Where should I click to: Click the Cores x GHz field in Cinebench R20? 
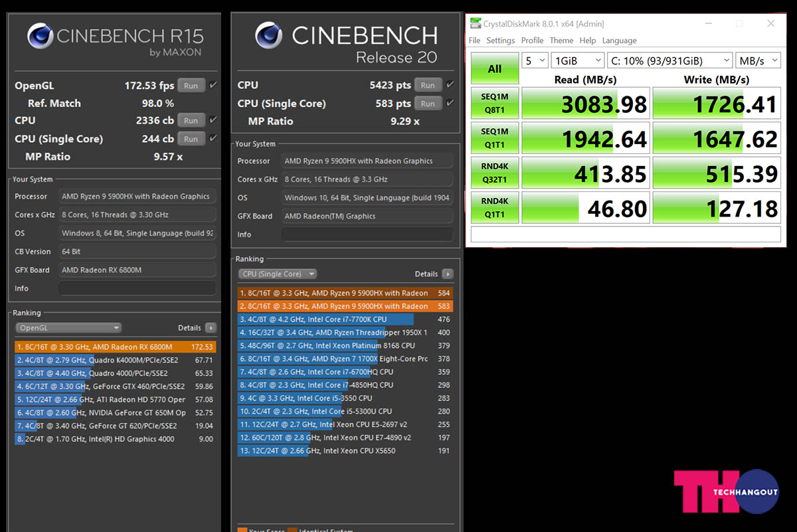[x=367, y=179]
